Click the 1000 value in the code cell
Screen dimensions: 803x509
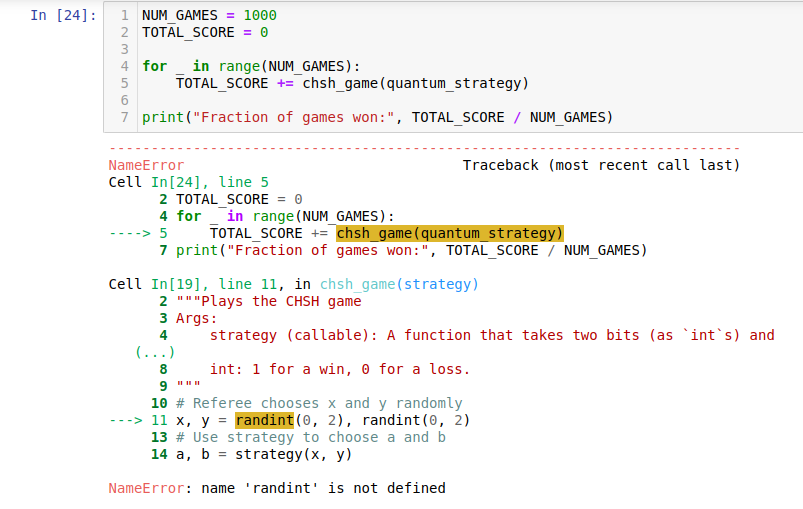click(x=260, y=15)
